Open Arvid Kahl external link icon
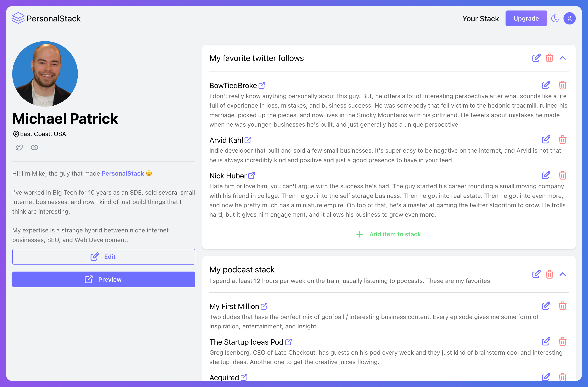 click(248, 140)
